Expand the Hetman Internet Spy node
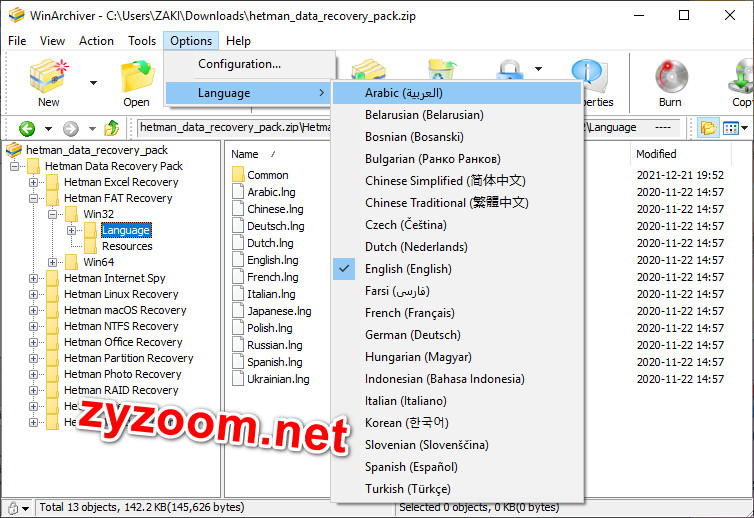The image size is (754, 518). click(x=33, y=278)
